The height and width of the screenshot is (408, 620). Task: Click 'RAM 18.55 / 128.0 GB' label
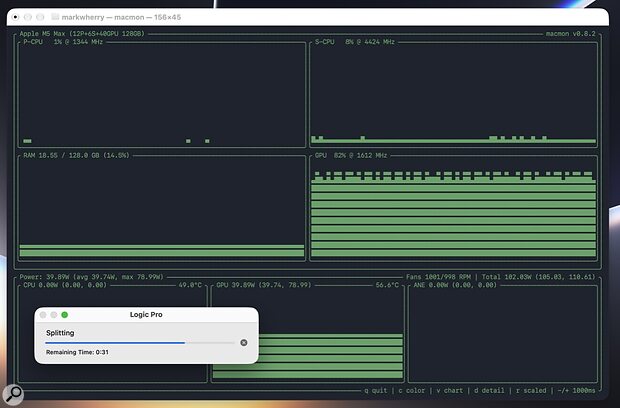click(x=76, y=155)
